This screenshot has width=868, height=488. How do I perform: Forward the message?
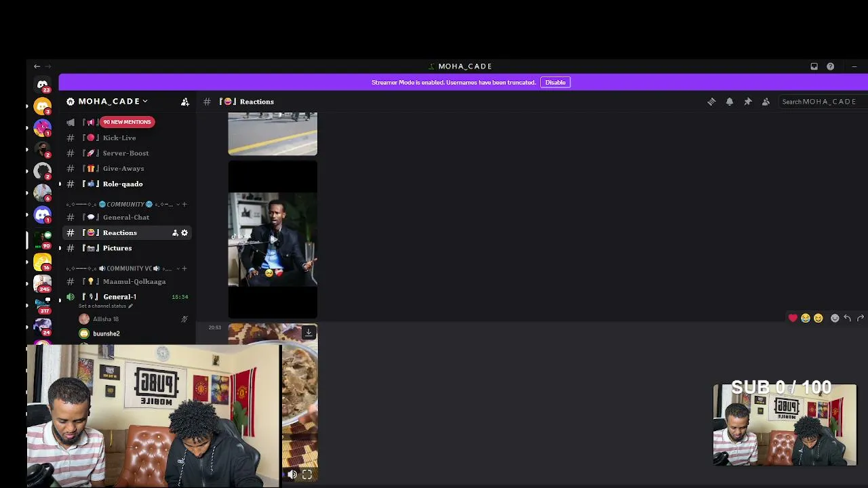[x=861, y=318]
